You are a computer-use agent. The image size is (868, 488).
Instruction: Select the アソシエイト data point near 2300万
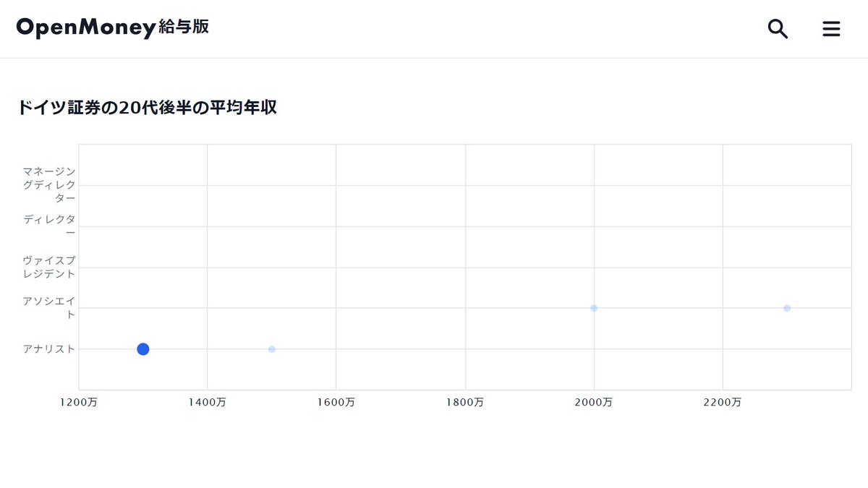787,308
